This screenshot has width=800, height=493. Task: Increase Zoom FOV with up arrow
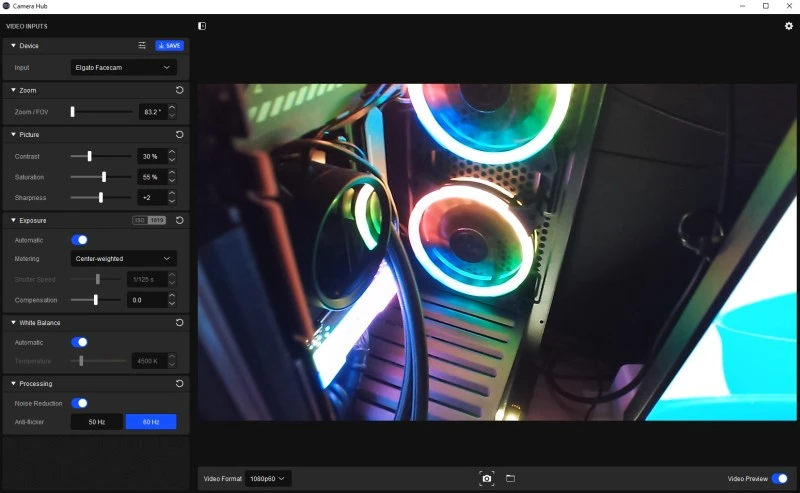click(172, 108)
